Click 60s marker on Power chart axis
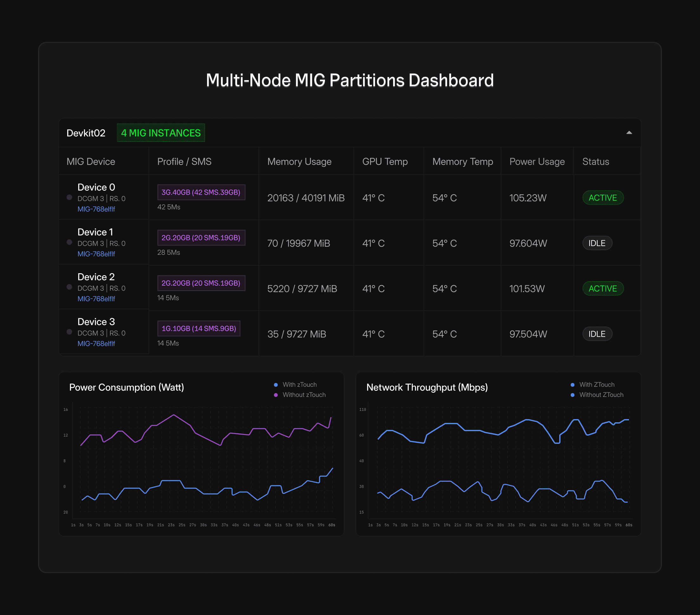Image resolution: width=700 pixels, height=615 pixels. 332,525
